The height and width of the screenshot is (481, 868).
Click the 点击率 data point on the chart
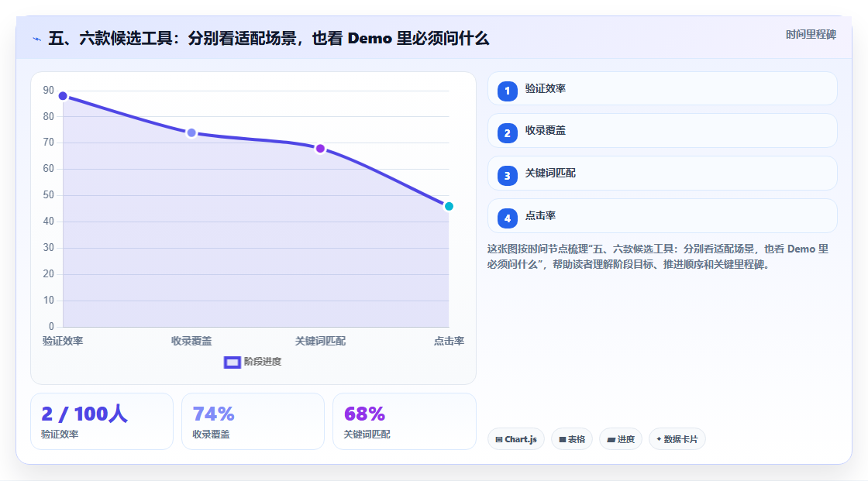(x=449, y=207)
